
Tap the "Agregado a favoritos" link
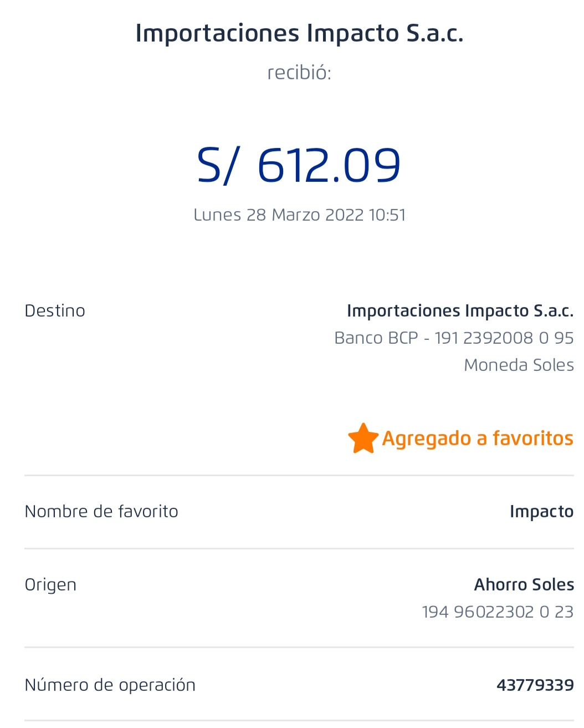pyautogui.click(x=478, y=439)
